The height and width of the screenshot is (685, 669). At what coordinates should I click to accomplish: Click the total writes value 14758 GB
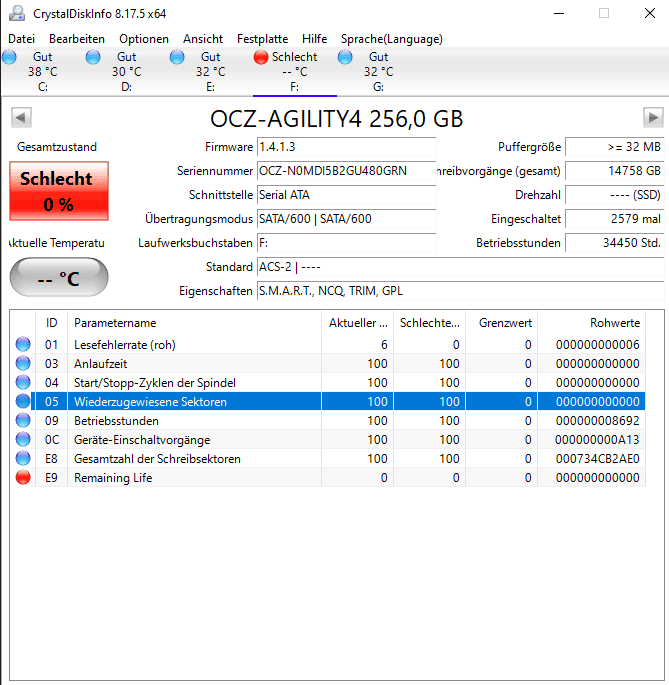click(615, 171)
